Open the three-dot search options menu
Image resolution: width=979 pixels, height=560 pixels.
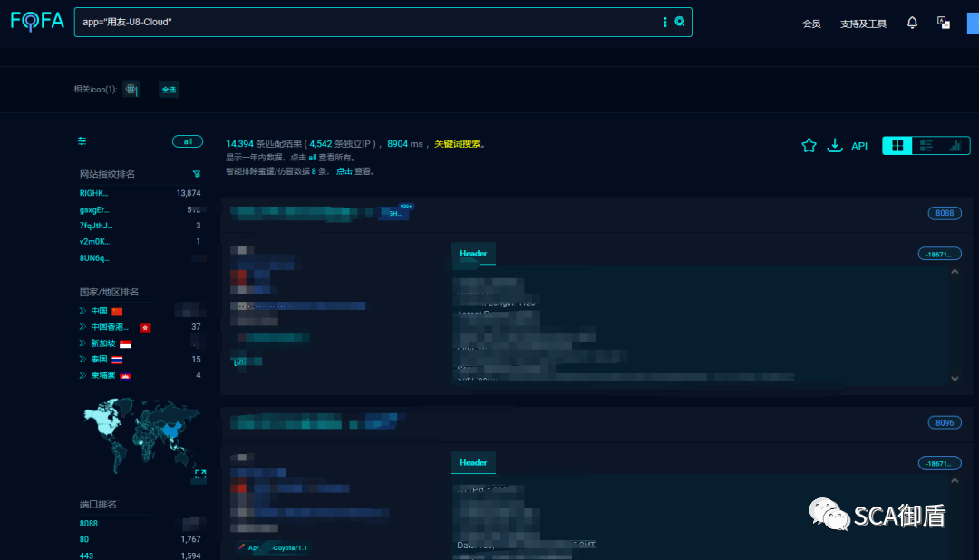click(665, 22)
